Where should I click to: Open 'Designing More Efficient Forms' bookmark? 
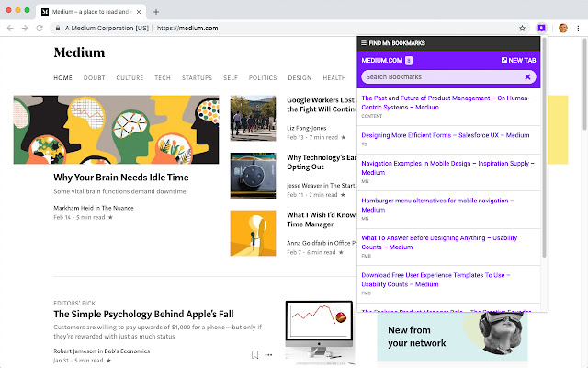(x=446, y=135)
